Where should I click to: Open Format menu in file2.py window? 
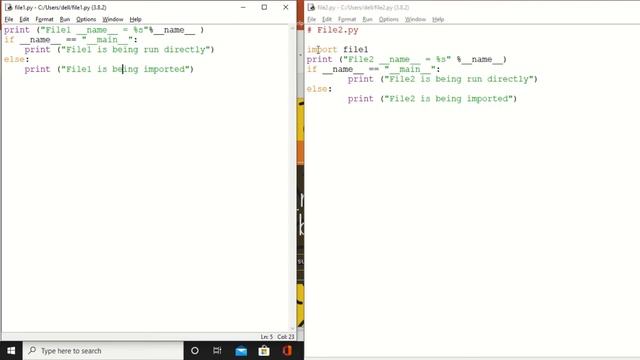coord(347,19)
